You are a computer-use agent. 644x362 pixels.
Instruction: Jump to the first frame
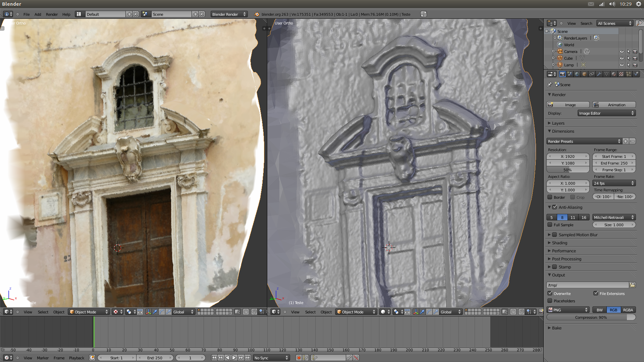pos(214,358)
